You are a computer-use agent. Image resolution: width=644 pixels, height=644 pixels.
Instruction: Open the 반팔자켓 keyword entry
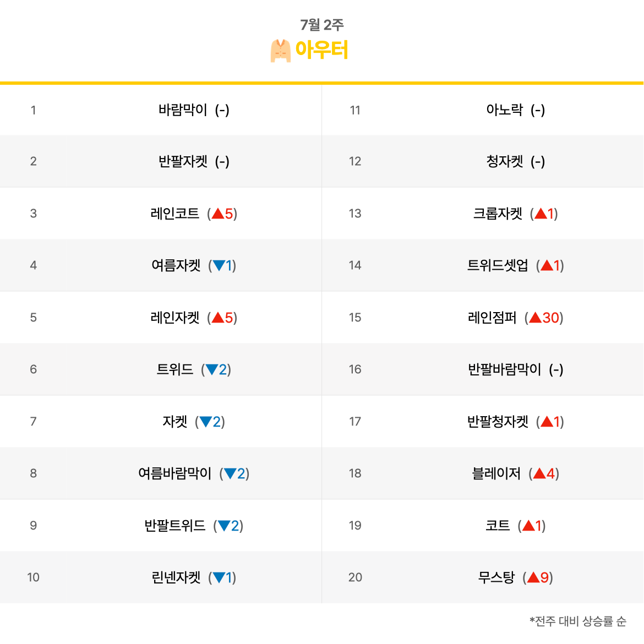[183, 161]
